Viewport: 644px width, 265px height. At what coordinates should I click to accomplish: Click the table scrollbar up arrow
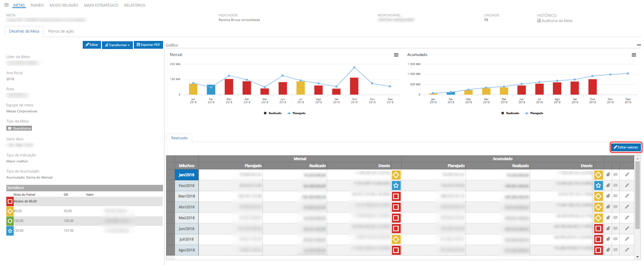tap(637, 158)
